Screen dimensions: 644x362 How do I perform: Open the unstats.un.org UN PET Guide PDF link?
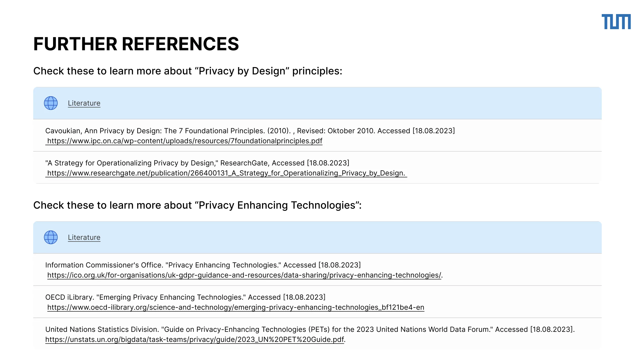tap(194, 340)
